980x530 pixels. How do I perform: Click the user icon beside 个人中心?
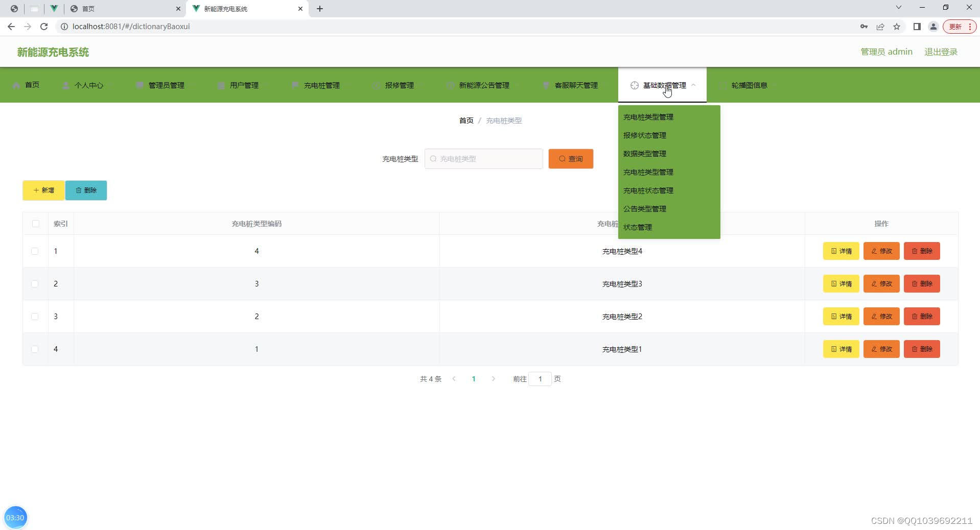click(64, 85)
